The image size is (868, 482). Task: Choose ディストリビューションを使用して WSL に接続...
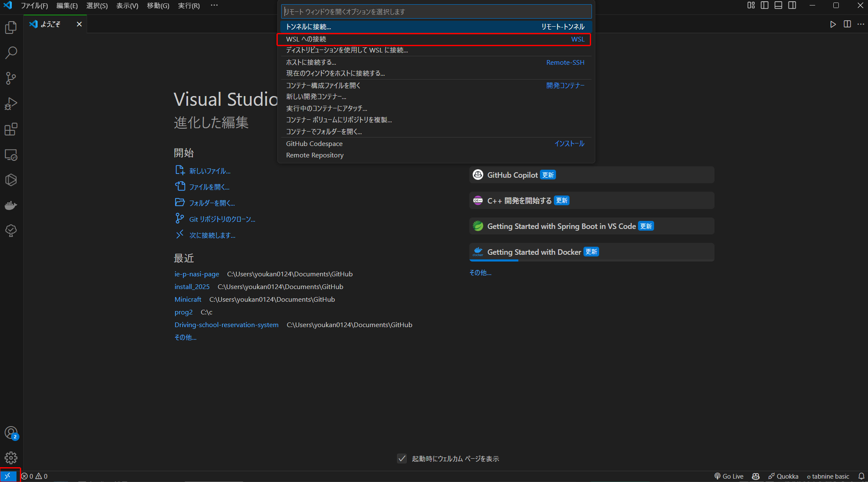[x=436, y=50]
